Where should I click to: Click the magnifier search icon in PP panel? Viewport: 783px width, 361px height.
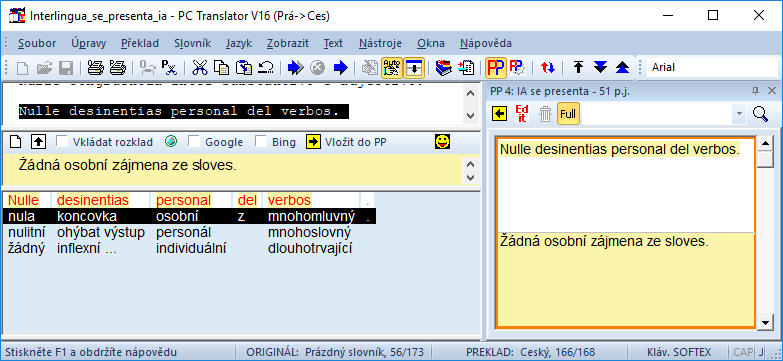[x=761, y=114]
